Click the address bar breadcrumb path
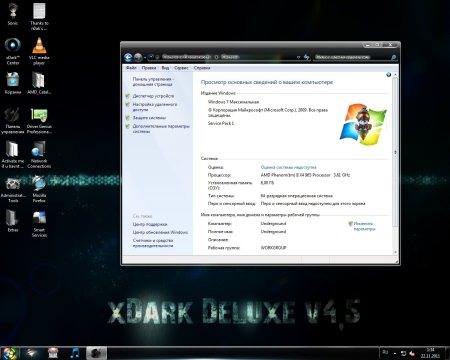 point(222,57)
